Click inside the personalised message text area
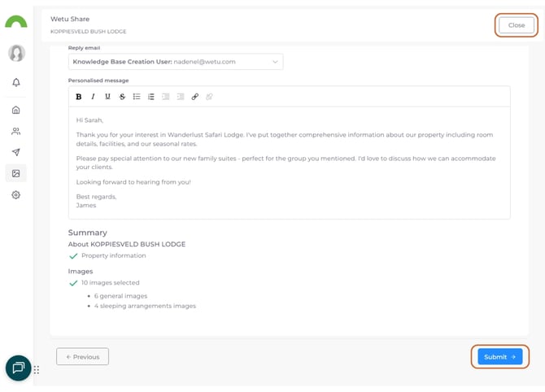This screenshot has height=392, width=545. 289,163
